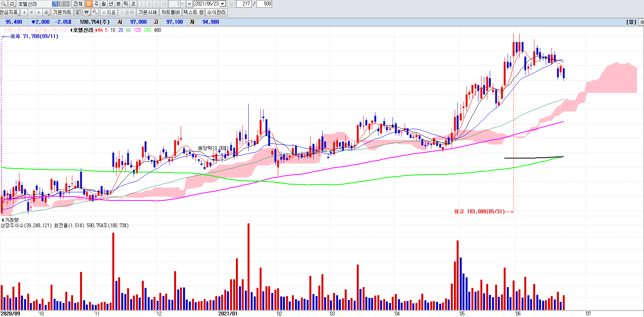Select the disabled 1 interval button
The height and width of the screenshot is (317, 644).
pos(141,4)
